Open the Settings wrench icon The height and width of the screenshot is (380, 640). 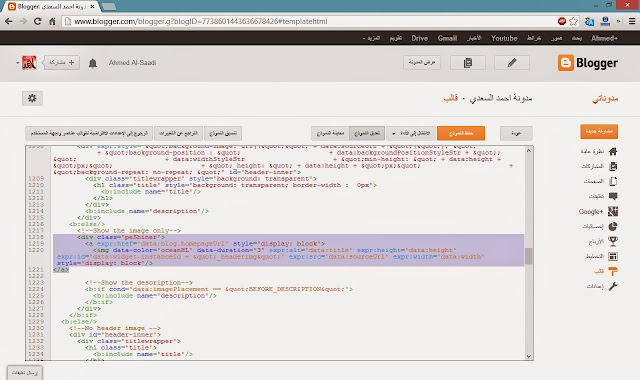point(613,286)
